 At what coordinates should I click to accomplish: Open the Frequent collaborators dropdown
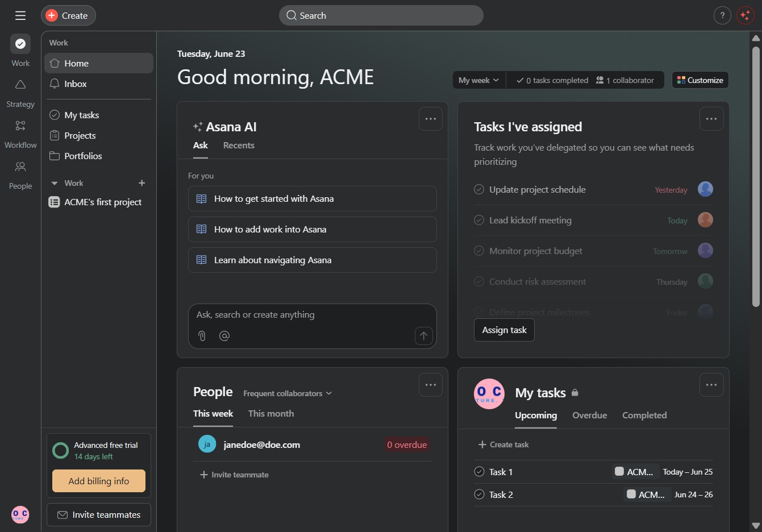[288, 393]
